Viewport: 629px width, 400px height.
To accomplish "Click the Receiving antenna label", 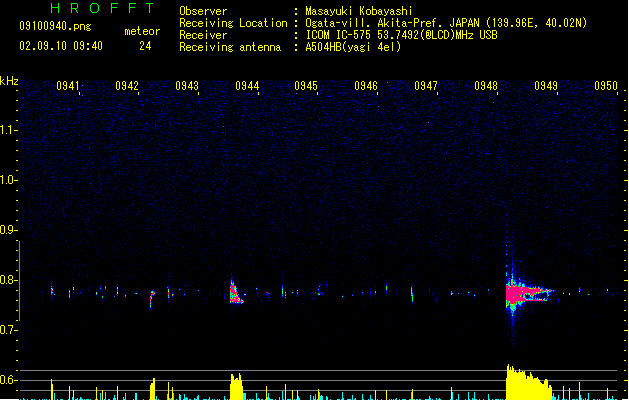I will 230,47.
